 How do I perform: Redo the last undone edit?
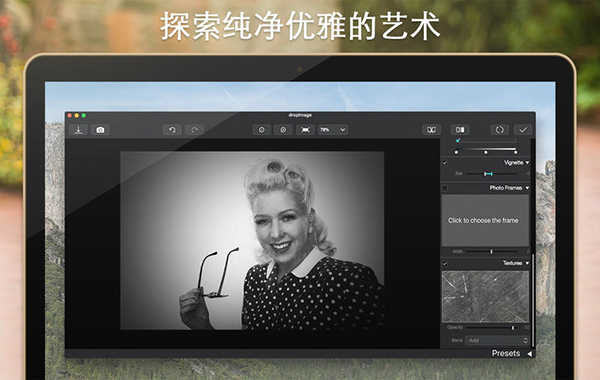pyautogui.click(x=194, y=130)
